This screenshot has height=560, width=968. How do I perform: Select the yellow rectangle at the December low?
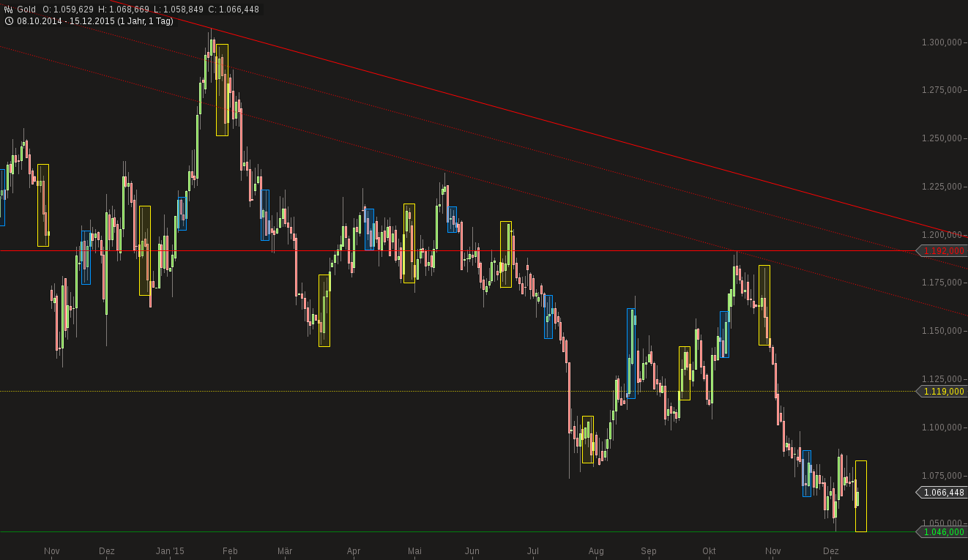click(x=860, y=496)
